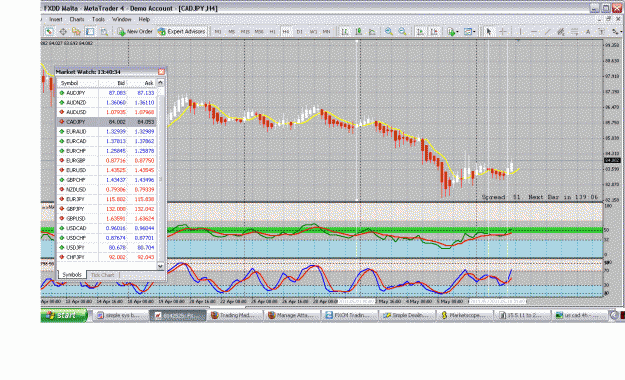Image resolution: width=625 pixels, height=380 pixels.
Task: Click the Symbol column header
Action: [x=78, y=83]
